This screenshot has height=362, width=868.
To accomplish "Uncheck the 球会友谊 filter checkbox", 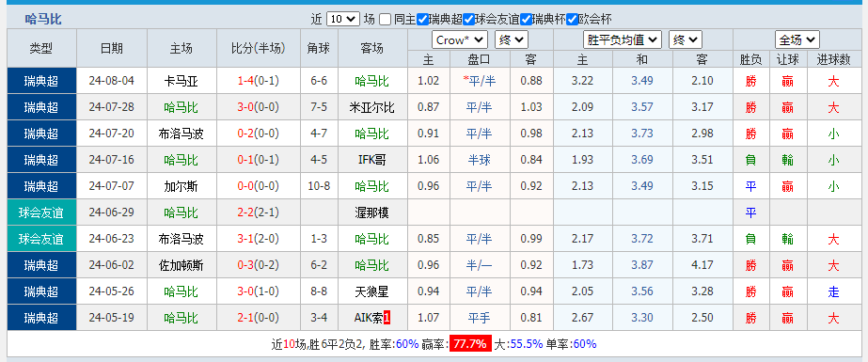I will (468, 19).
